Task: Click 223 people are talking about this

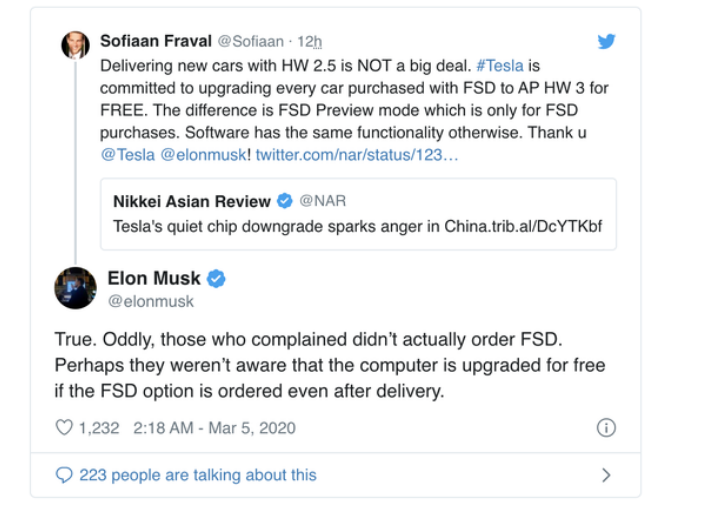Action: (198, 475)
